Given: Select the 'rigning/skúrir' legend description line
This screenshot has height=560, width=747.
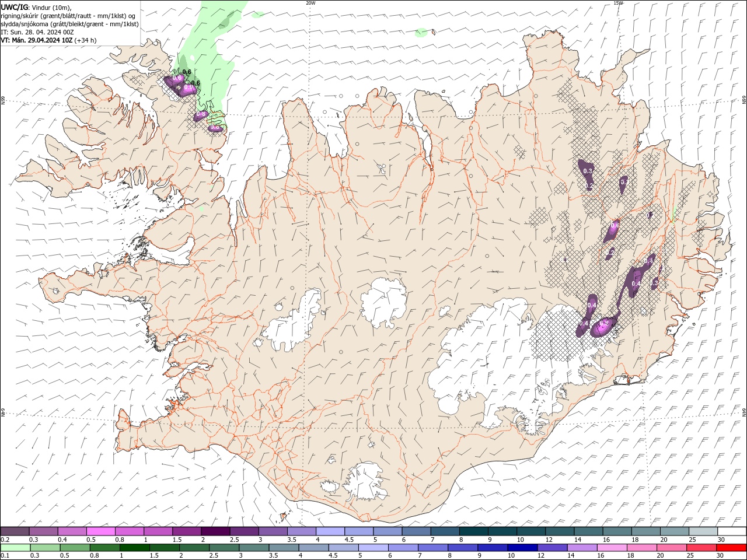Looking at the screenshot, I should tap(68, 16).
